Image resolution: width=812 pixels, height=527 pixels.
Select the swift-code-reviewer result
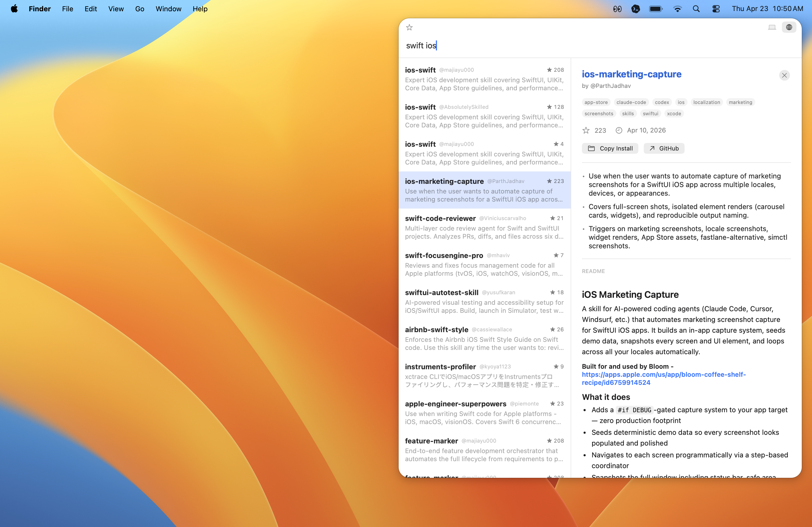[x=484, y=227]
